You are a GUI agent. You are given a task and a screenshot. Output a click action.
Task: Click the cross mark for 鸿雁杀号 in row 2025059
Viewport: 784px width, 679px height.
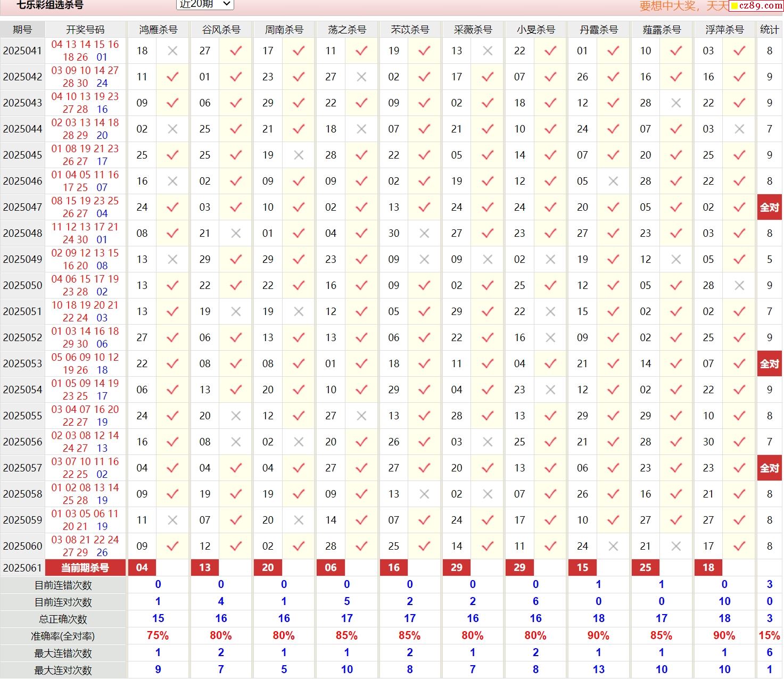172,520
